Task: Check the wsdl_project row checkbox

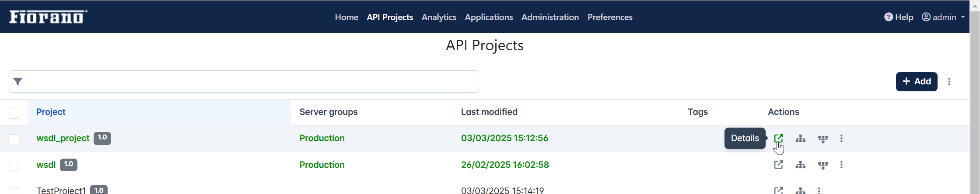Action: point(14,139)
